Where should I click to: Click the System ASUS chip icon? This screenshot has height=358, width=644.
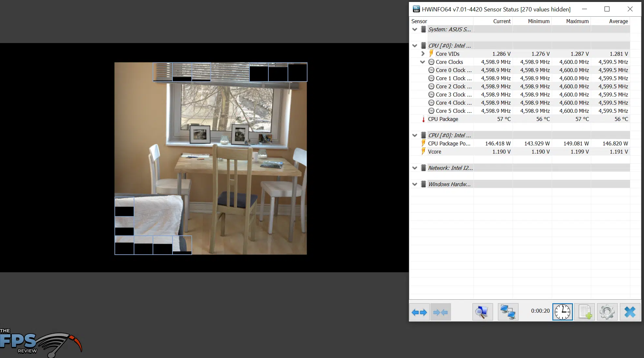(x=423, y=29)
